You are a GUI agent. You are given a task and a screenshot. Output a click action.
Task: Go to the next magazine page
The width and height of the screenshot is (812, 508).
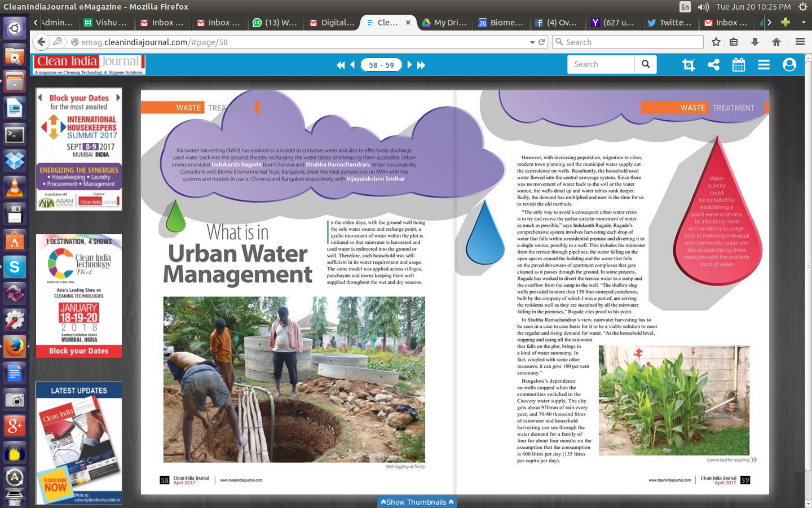[x=409, y=65]
